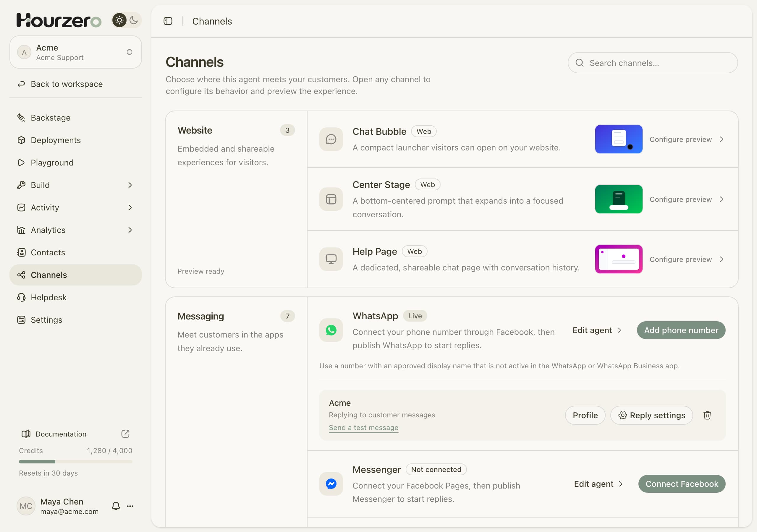Open Documentation external link arrow
The height and width of the screenshot is (532, 757).
[x=125, y=434]
